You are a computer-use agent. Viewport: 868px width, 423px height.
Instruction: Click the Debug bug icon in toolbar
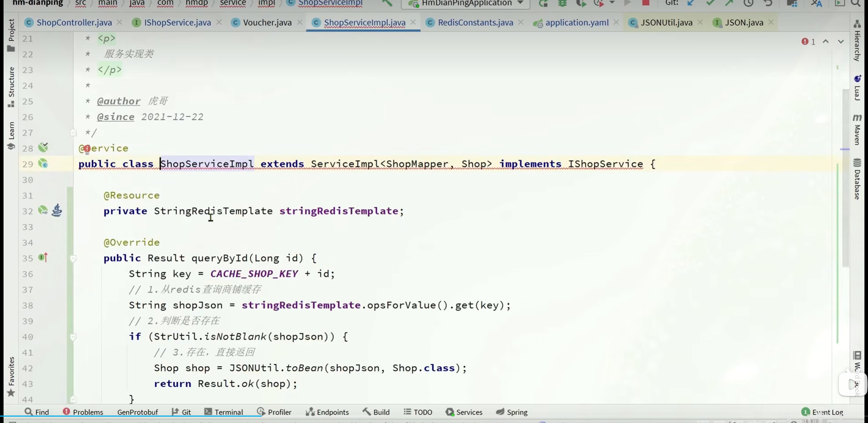pos(562,3)
